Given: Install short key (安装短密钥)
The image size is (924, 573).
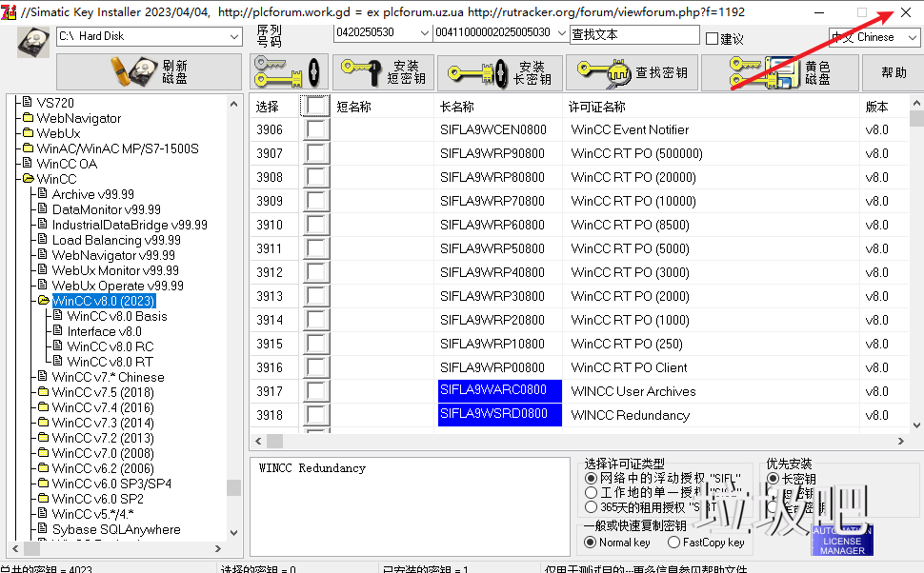Looking at the screenshot, I should click(384, 72).
